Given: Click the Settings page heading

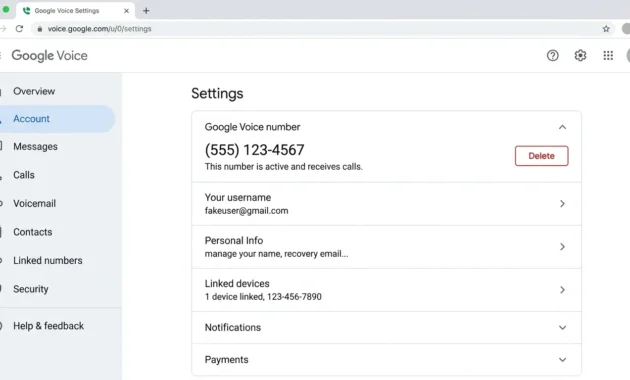Looking at the screenshot, I should tap(217, 93).
